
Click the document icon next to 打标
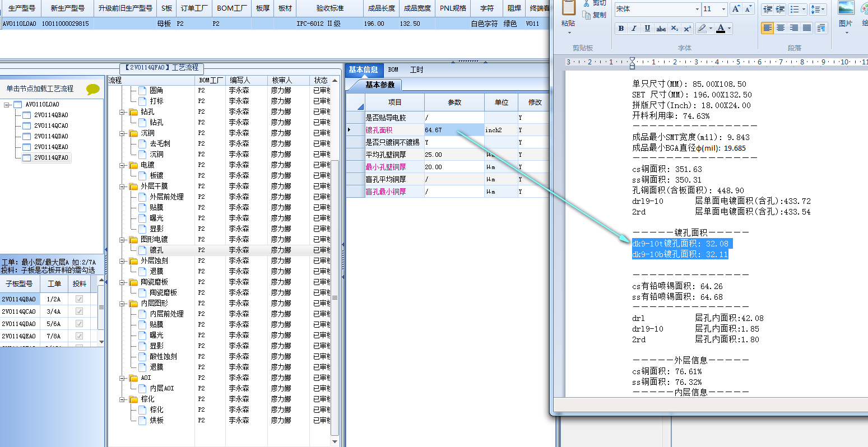pos(142,101)
